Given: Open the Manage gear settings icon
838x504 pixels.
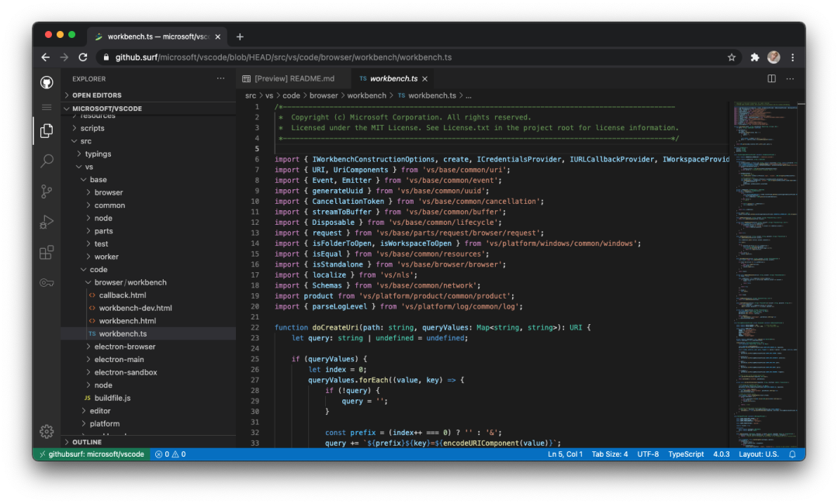Looking at the screenshot, I should tap(47, 431).
